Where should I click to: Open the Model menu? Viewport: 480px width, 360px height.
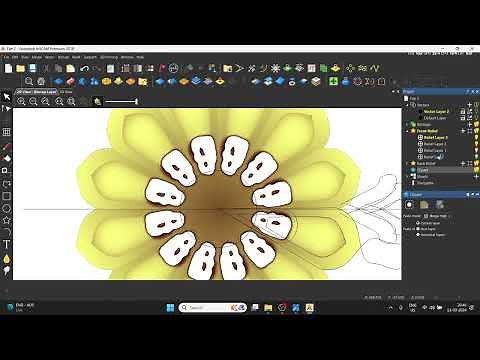(36, 57)
